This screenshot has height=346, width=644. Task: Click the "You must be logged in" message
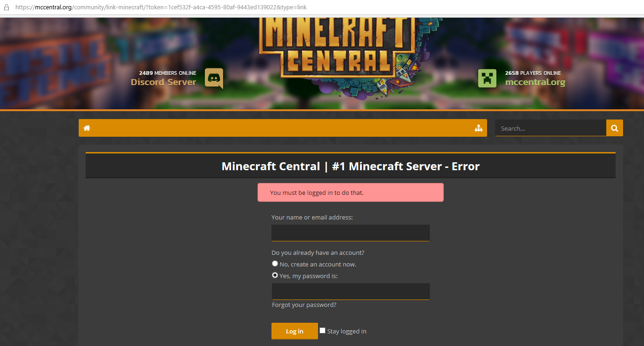click(351, 193)
